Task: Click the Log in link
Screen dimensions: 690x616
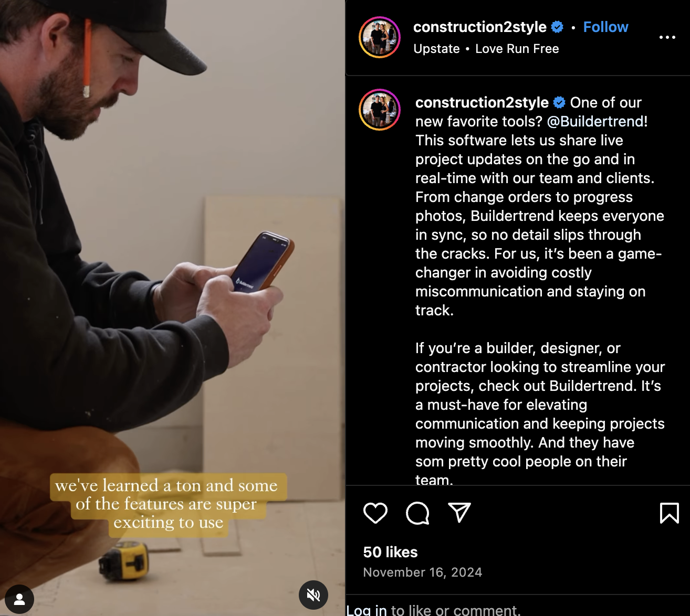Action: (x=367, y=610)
